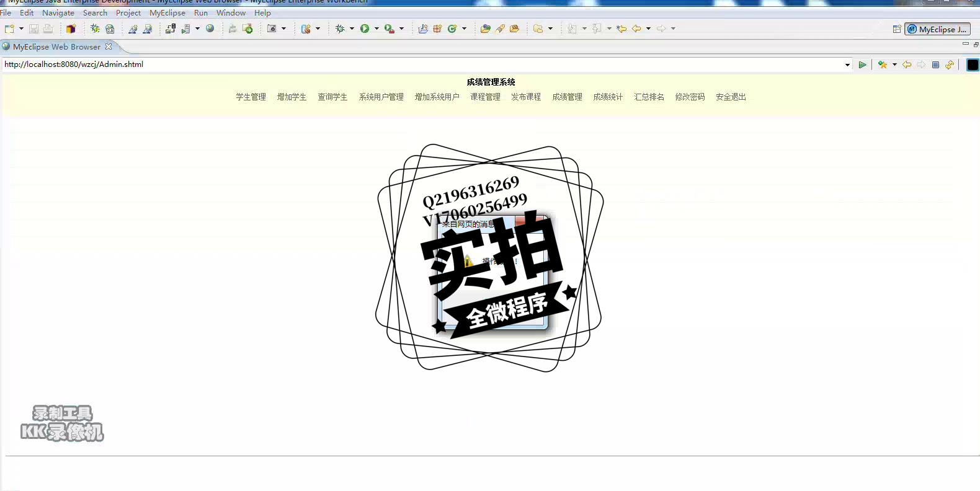Open the 系统用户管理 link
Screen dimensions: 980x491
coord(381,97)
